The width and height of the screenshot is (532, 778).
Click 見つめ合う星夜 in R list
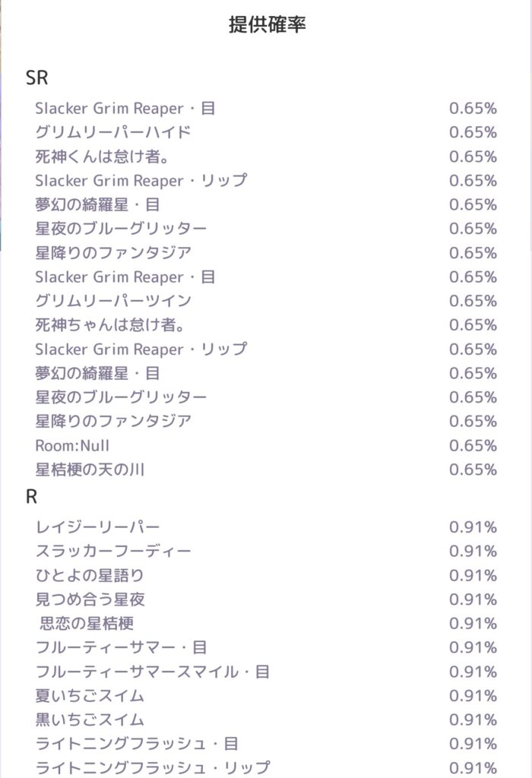pos(266,599)
